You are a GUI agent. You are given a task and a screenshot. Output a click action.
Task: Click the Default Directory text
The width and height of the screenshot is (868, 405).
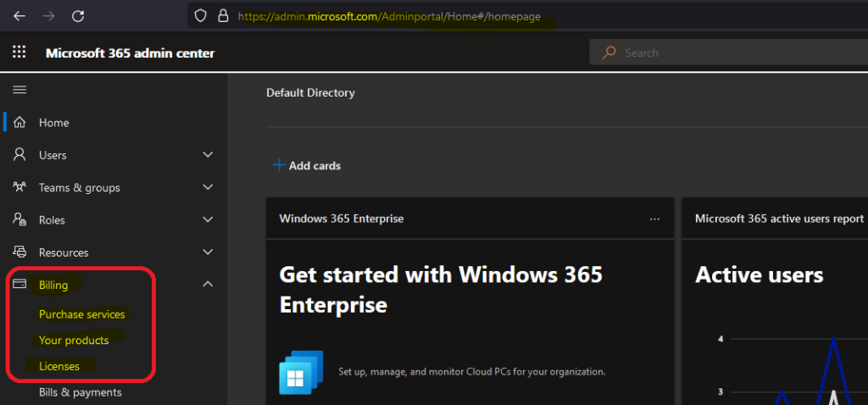tap(310, 93)
